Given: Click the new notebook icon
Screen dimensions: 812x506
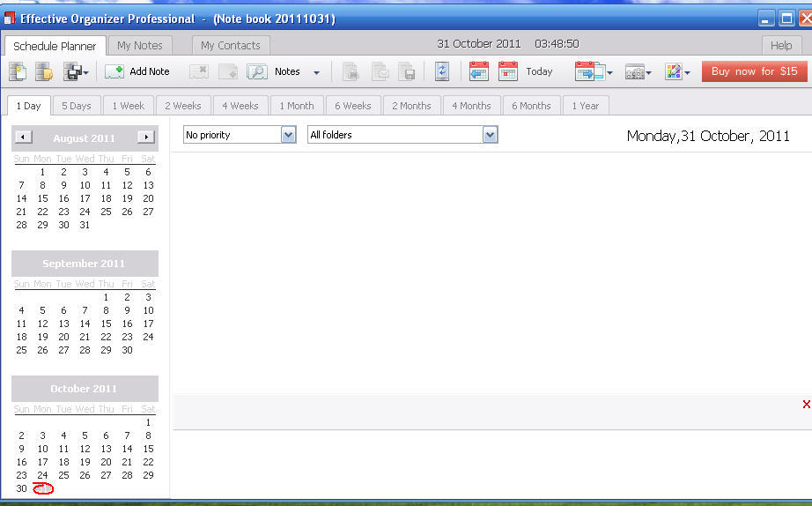Looking at the screenshot, I should [18, 71].
